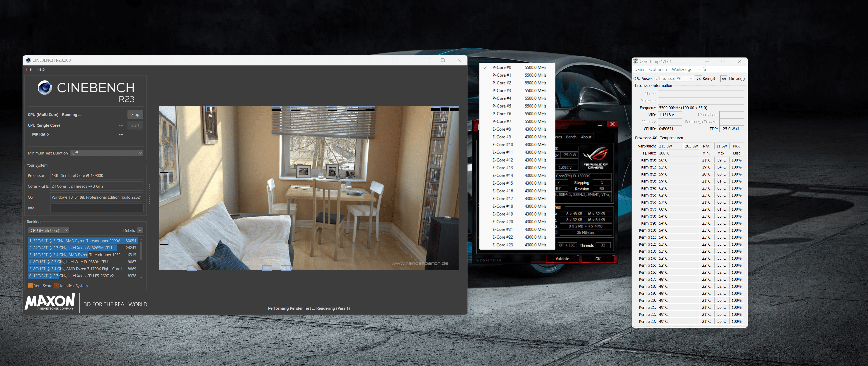
Task: Open Minimum Test Duration dropdown
Action: [x=106, y=153]
